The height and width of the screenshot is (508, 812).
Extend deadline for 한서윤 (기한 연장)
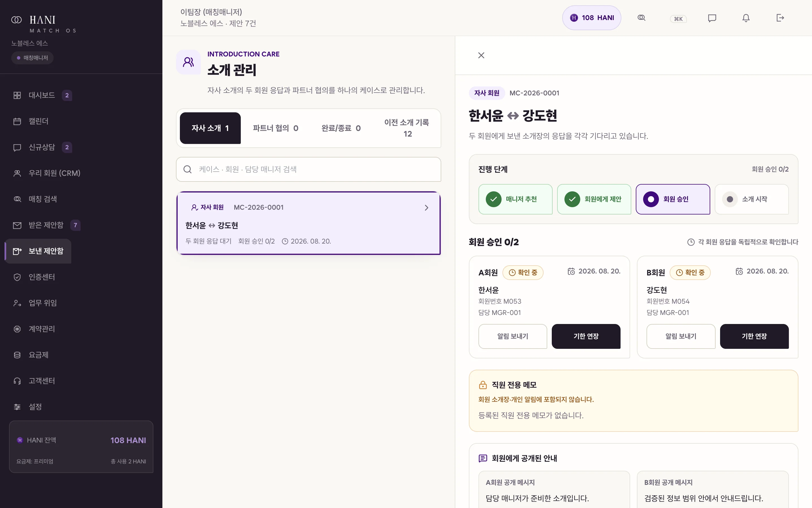(x=586, y=336)
